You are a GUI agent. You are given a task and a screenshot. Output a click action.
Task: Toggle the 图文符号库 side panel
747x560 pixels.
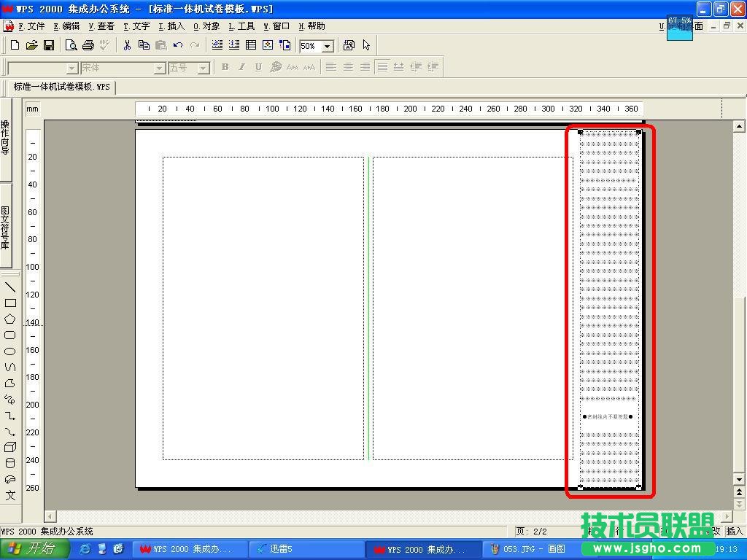pos(5,226)
